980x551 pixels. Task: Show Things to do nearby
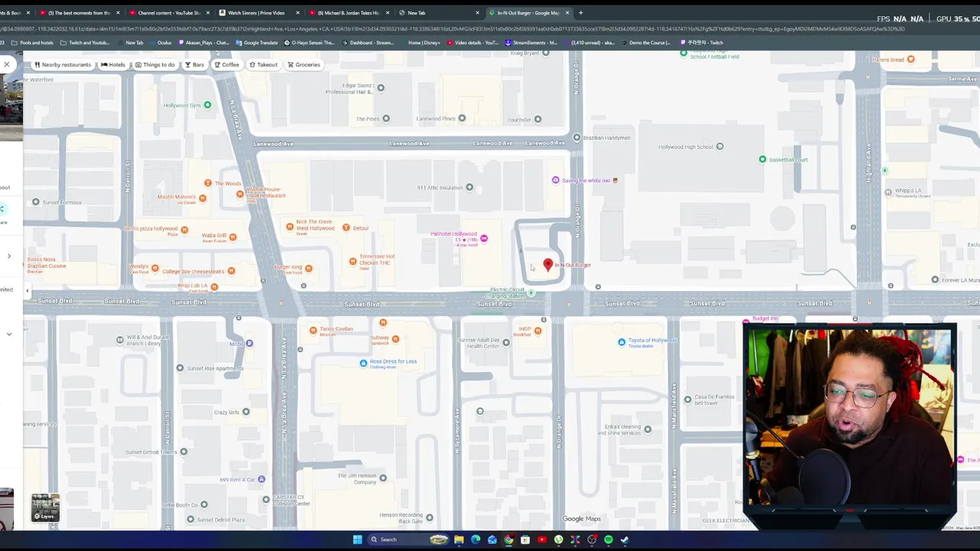click(155, 64)
